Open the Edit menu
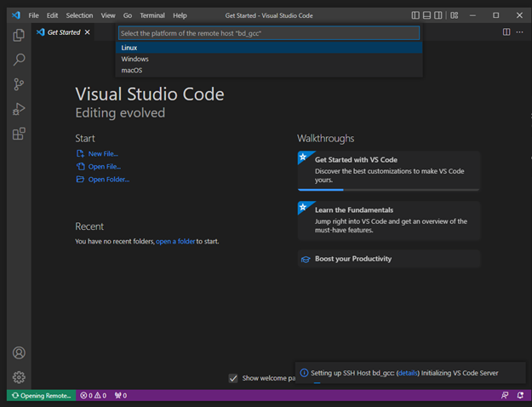532x407 pixels. 52,15
